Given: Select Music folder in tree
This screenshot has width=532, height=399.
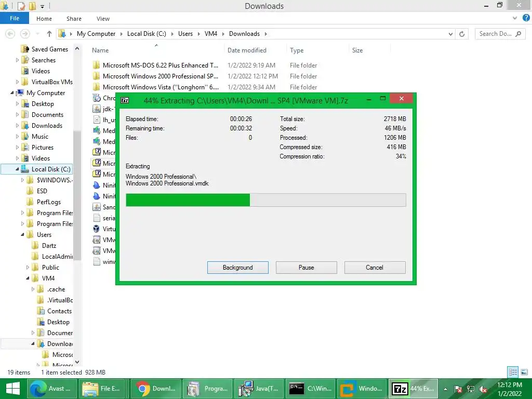Looking at the screenshot, I should 39,137.
